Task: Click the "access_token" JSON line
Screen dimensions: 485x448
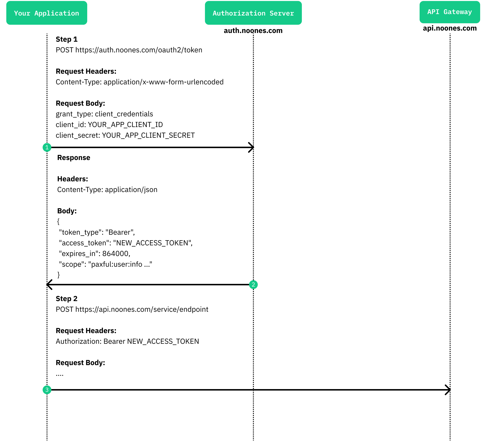Action: coord(126,243)
